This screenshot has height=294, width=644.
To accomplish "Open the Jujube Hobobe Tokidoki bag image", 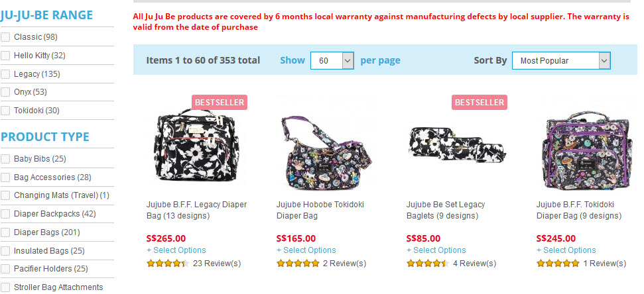I will point(323,149).
